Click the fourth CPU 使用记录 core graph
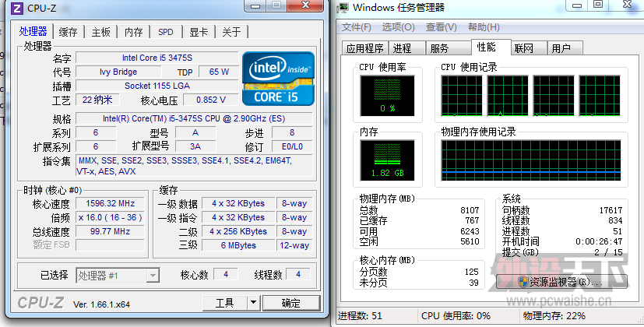The width and height of the screenshot is (644, 327). tap(600, 96)
